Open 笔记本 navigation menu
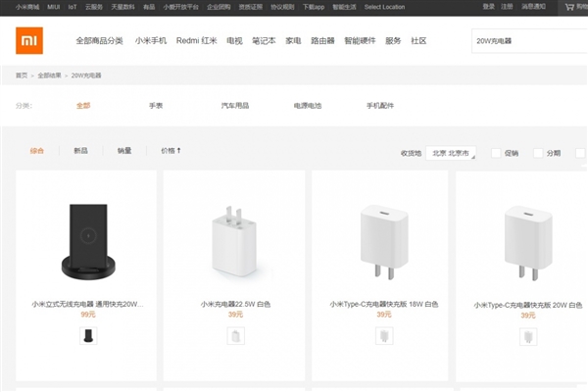 264,40
